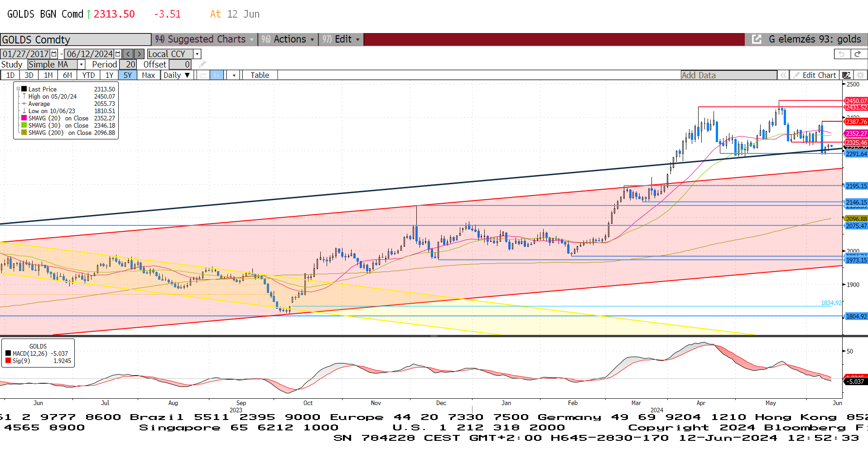Image resolution: width=868 pixels, height=463 pixels.
Task: Click Edit Chart button
Action: (x=815, y=75)
